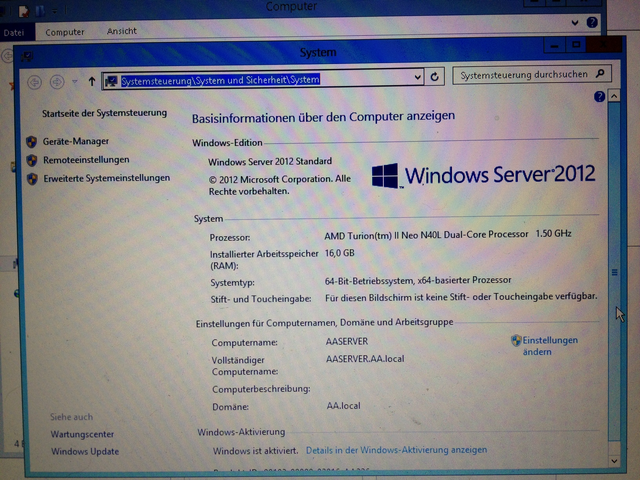Viewport: 640px width, 480px height.
Task: Click the domain value AA.local
Action: coord(343,406)
